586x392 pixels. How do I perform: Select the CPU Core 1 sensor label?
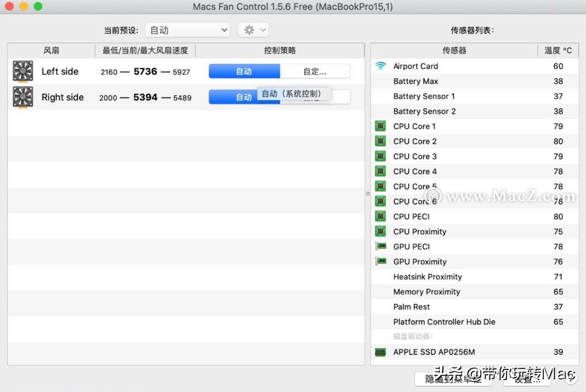[x=414, y=126]
